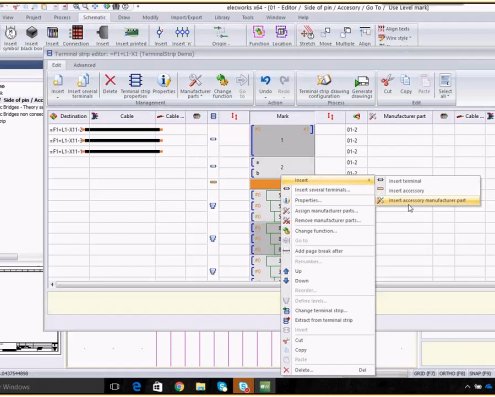The width and height of the screenshot is (495, 397).
Task: Click the Undo arrow icon
Action: [x=265, y=80]
